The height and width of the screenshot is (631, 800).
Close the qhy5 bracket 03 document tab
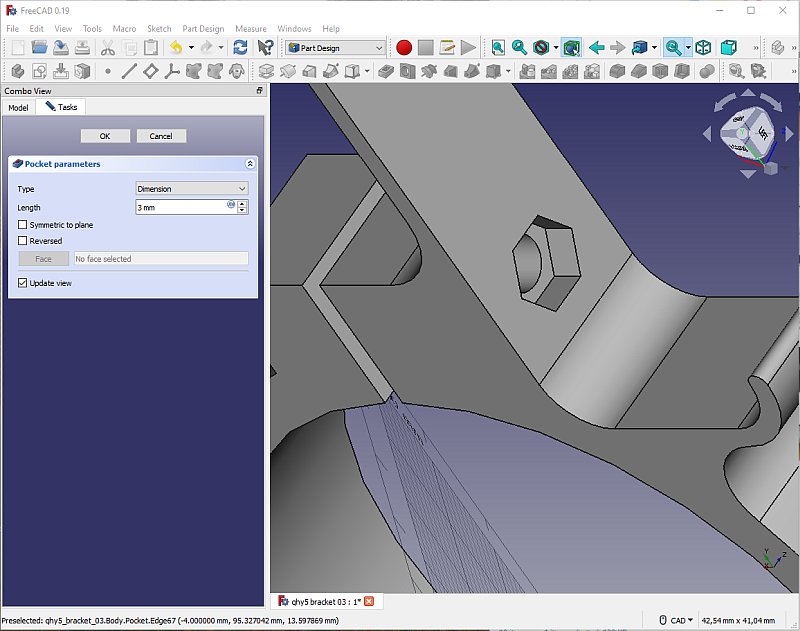(x=369, y=601)
